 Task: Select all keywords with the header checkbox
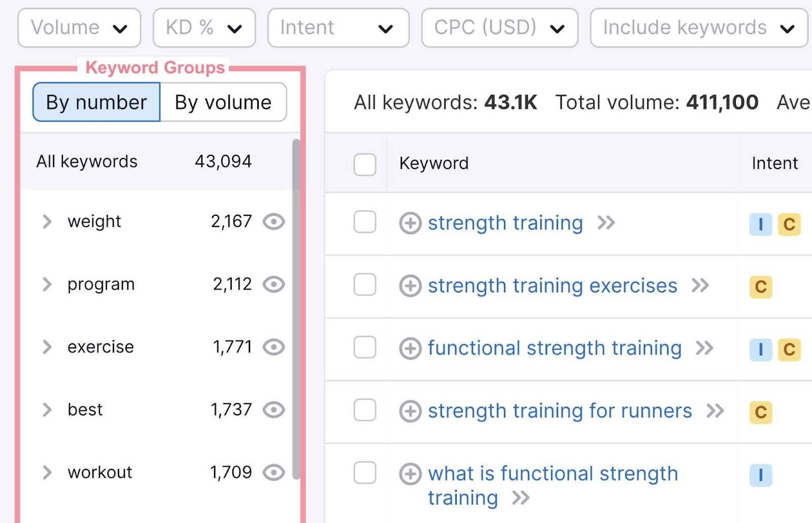(x=365, y=165)
